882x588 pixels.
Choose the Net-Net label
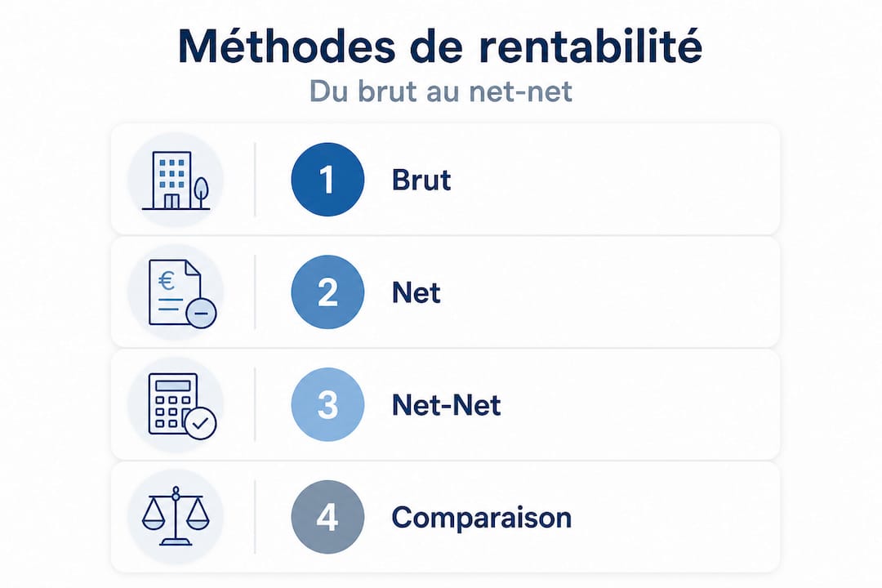click(x=446, y=405)
